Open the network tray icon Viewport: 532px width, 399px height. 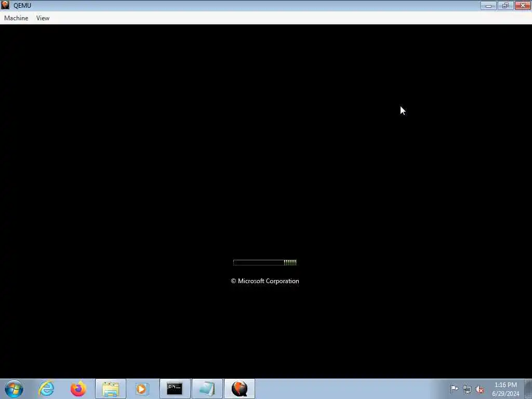click(467, 389)
